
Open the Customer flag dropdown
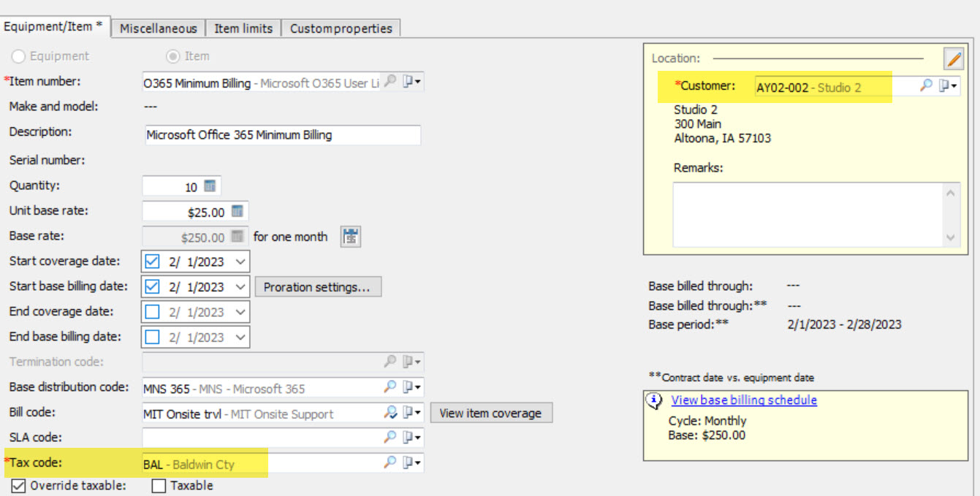coord(948,85)
